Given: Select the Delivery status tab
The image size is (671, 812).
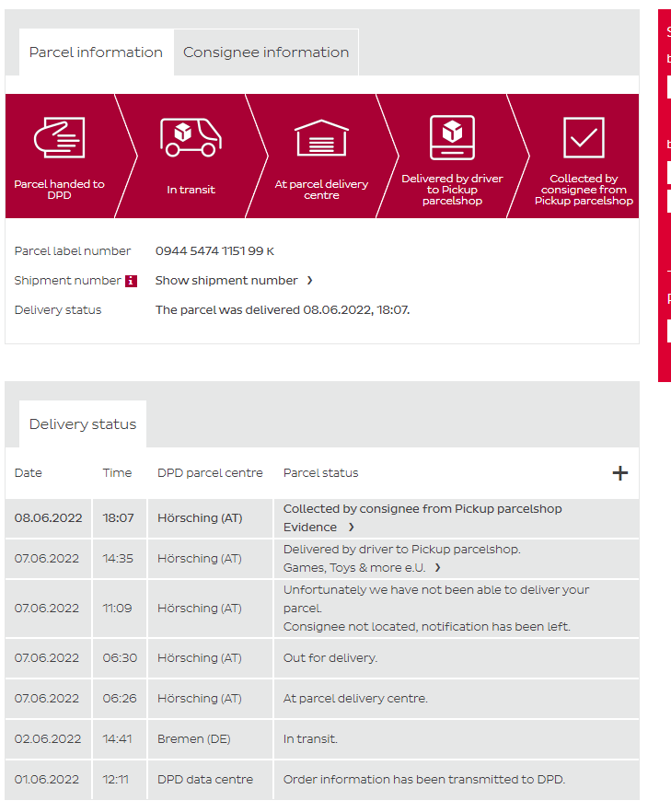Looking at the screenshot, I should [83, 424].
